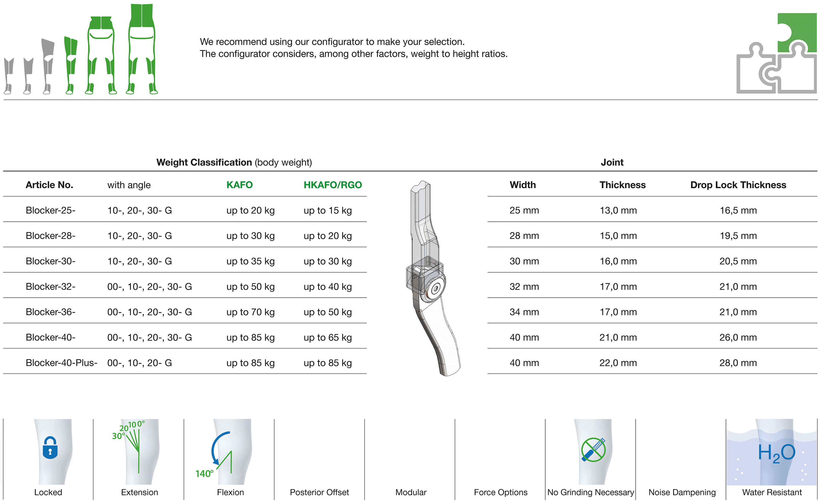Click the single-leg green KAFO silhouette
Viewport: 821px width, 504px height.
click(70, 65)
